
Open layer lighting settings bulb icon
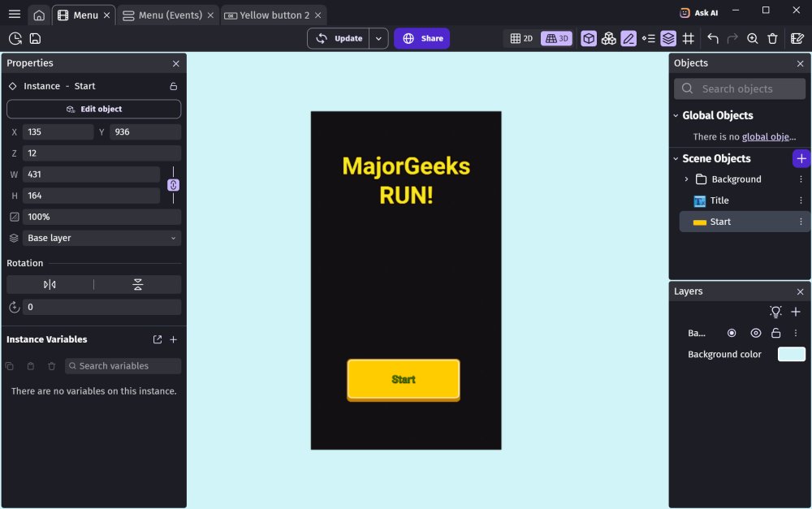click(x=775, y=312)
